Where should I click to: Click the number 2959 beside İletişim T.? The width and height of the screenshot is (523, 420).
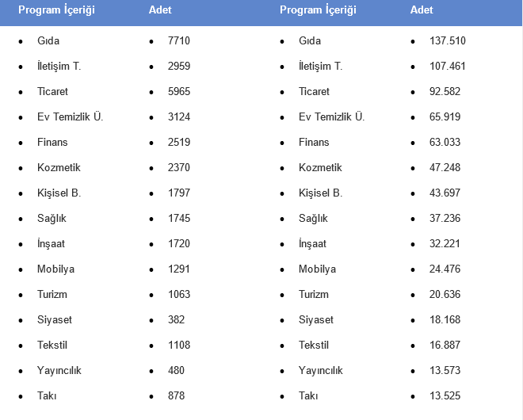179,66
